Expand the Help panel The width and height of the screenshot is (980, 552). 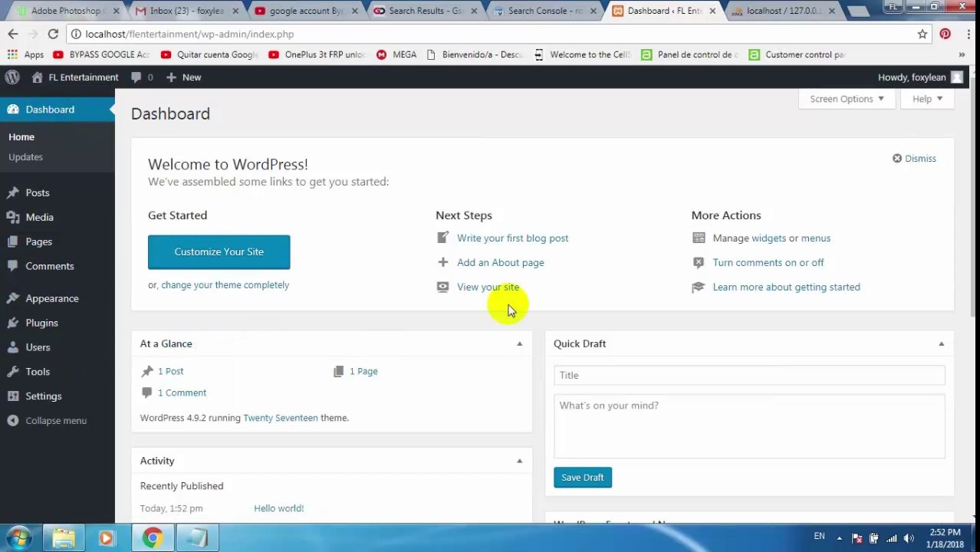click(x=927, y=99)
